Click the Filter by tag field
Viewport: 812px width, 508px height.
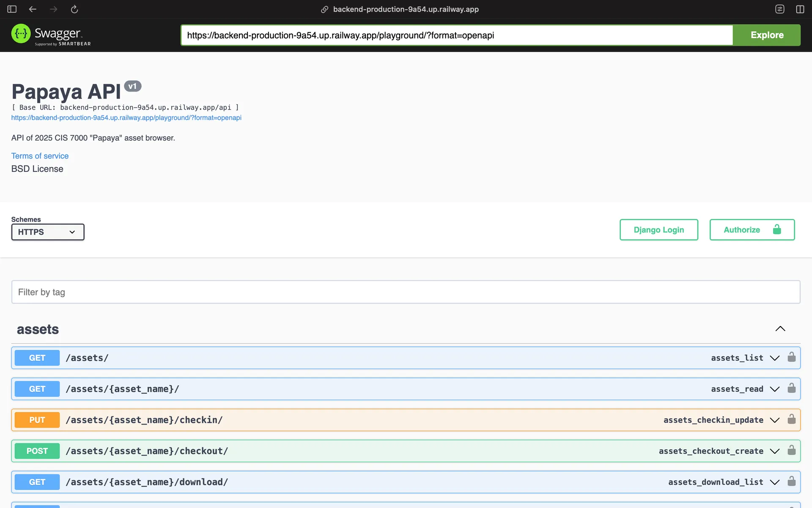[405, 292]
